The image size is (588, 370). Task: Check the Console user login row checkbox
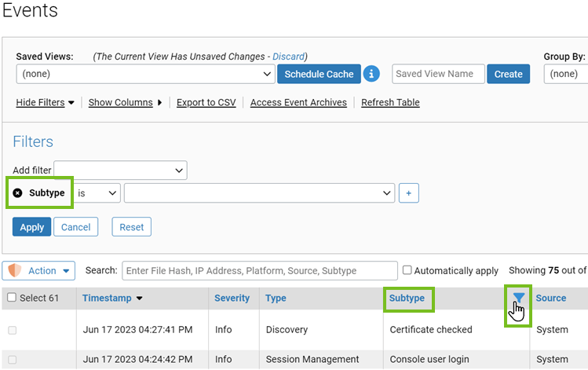[13, 360]
